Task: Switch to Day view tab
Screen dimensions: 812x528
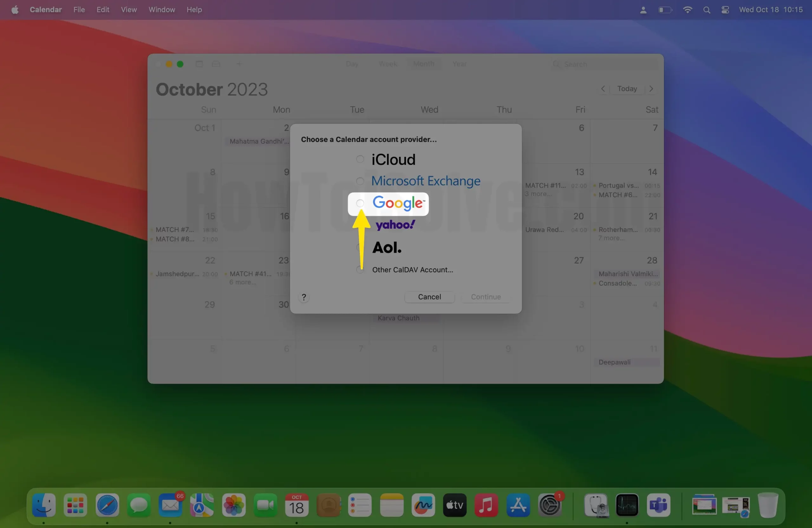Action: click(352, 64)
